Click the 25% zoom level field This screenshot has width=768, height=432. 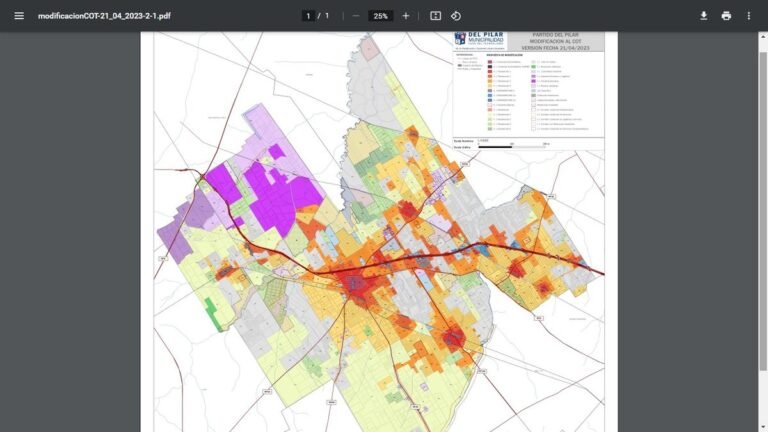(x=380, y=16)
